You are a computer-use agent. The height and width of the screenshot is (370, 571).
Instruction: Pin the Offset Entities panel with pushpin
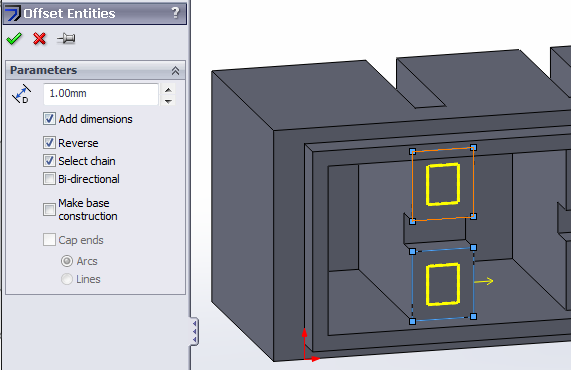[66, 38]
